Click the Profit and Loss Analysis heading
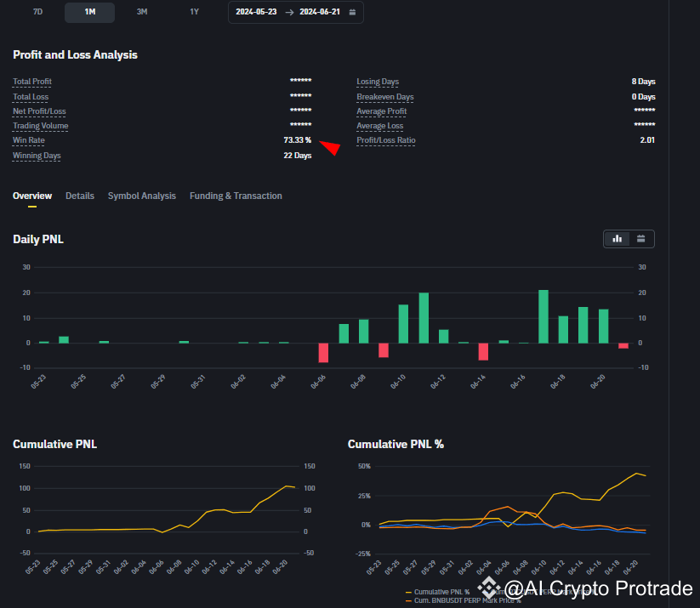Viewport: 700px width, 608px height. pos(75,55)
